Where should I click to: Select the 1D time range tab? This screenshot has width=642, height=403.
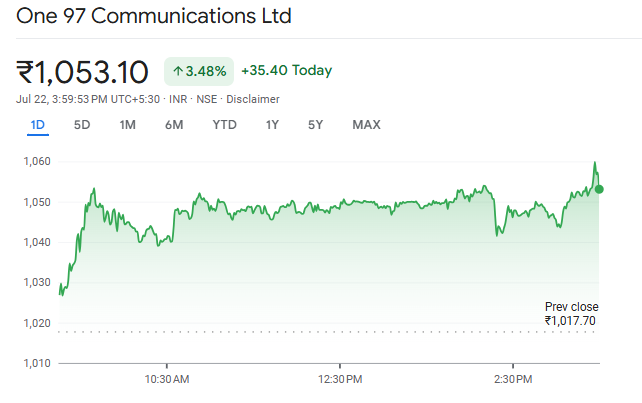[x=38, y=125]
